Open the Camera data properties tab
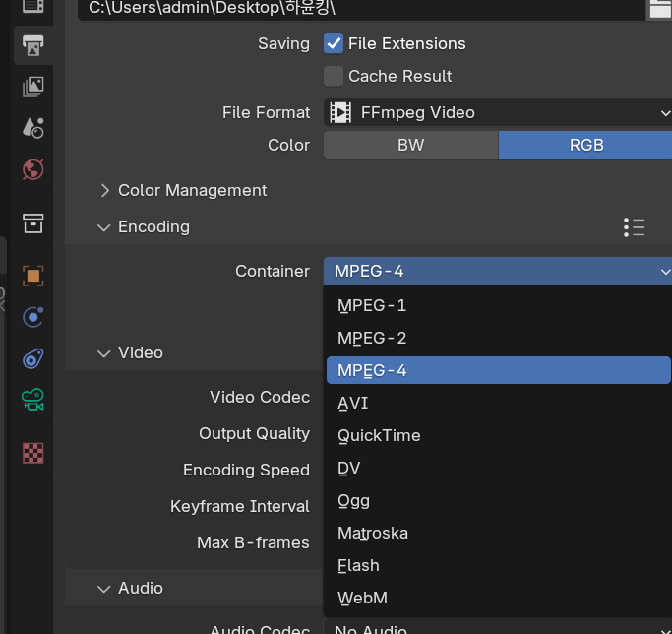This screenshot has height=634, width=672. point(33,400)
